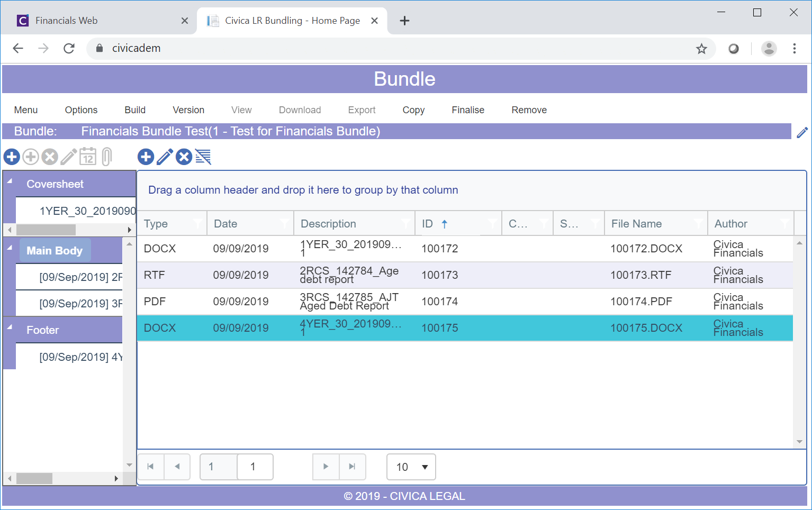Close the Civica LR Bundling tab
Screen dimensions: 812x510
pyautogui.click(x=374, y=21)
